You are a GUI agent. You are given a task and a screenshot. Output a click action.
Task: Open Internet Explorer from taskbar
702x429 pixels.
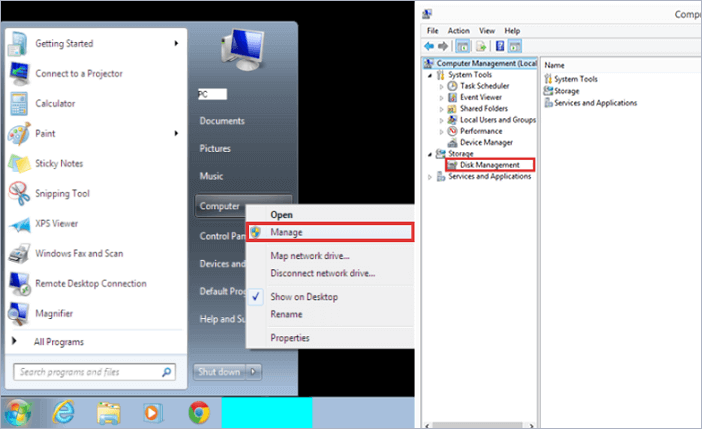pos(64,412)
